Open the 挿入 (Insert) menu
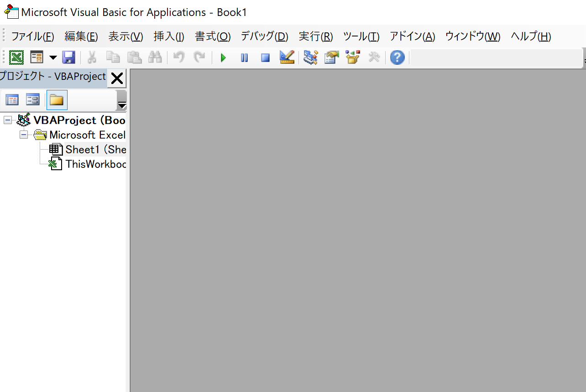The image size is (586, 392). 169,37
